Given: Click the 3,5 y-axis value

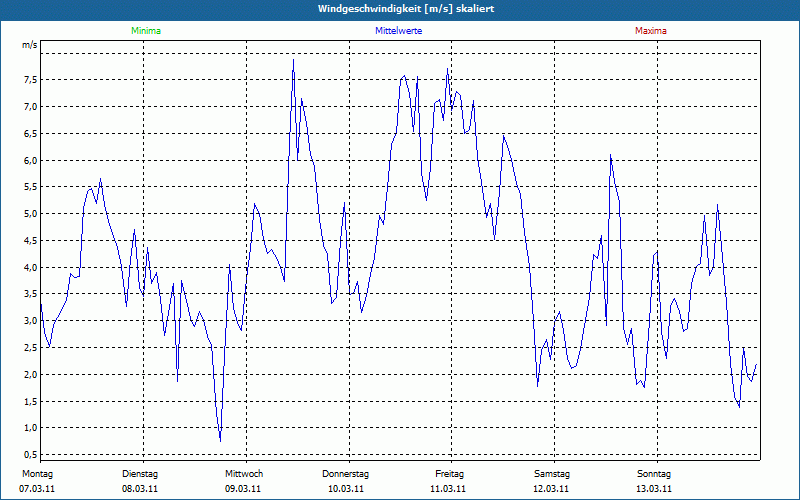Looking at the screenshot, I should 30,294.
